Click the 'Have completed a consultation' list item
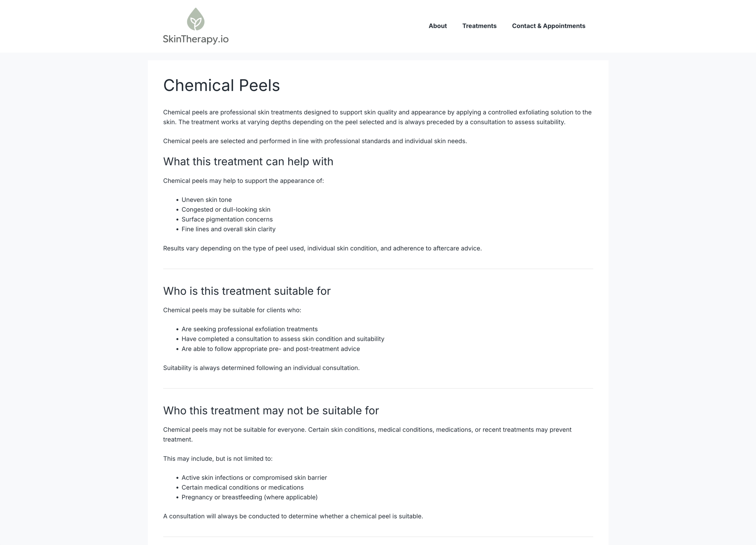Screen dimensions: 756x545 click(x=283, y=339)
